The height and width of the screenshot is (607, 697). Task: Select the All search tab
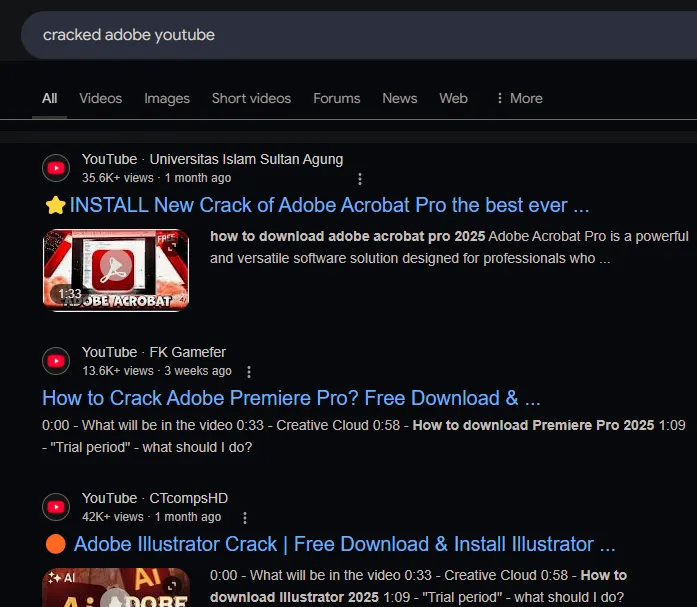click(49, 98)
